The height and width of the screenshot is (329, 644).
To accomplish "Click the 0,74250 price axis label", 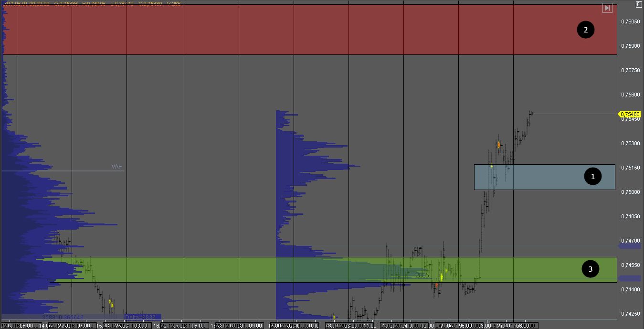I will pyautogui.click(x=630, y=314).
